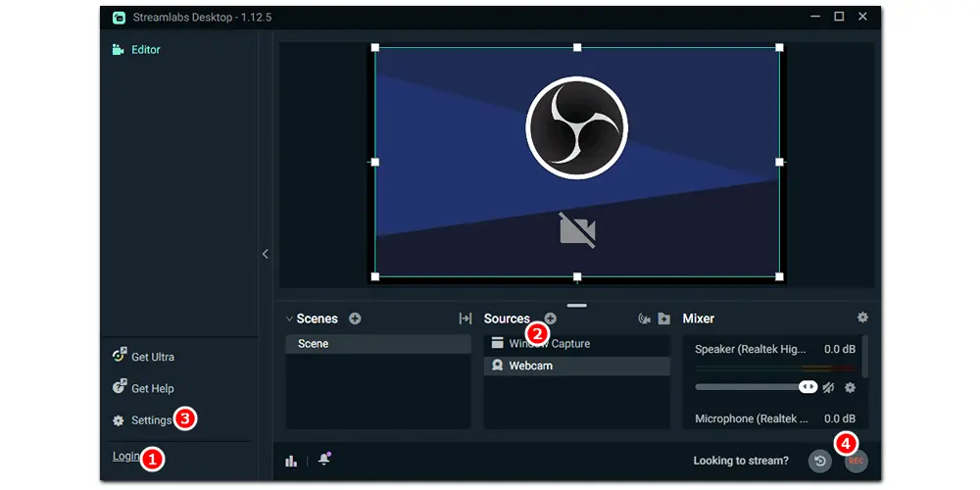Screen dimensions: 980x490
Task: Click the Microphone 0.0 dB value
Action: pos(840,418)
